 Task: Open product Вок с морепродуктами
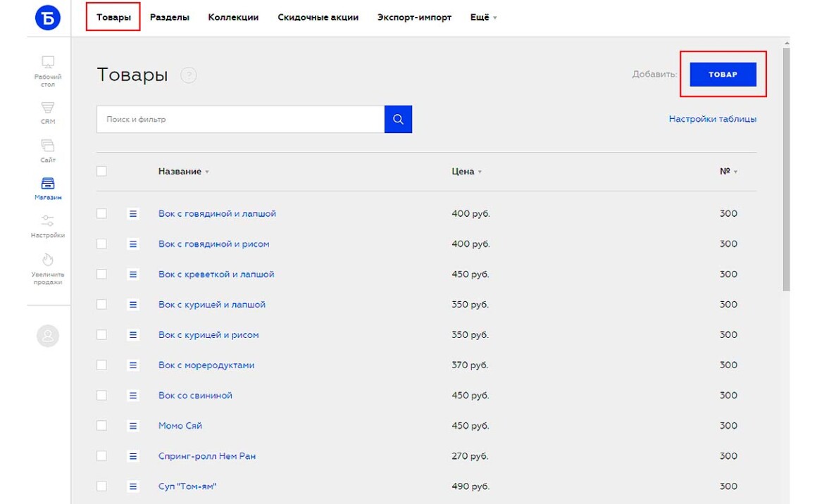point(206,365)
